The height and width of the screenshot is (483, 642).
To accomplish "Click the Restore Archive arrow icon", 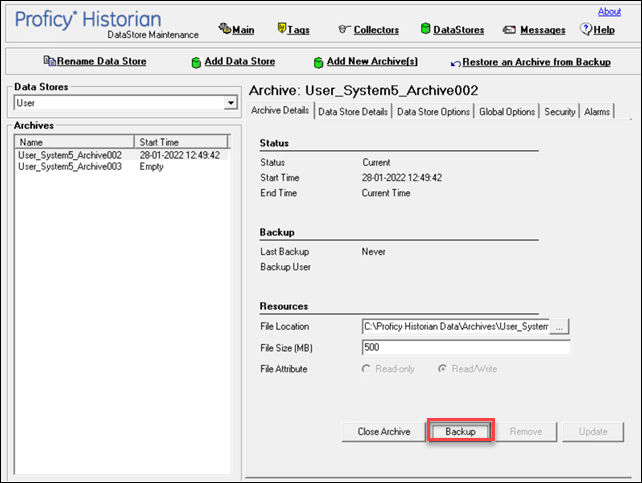I will coord(455,63).
